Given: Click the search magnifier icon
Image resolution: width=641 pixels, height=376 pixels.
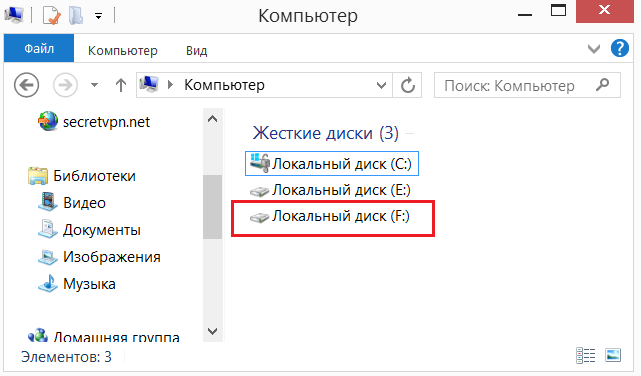Looking at the screenshot, I should (x=603, y=85).
